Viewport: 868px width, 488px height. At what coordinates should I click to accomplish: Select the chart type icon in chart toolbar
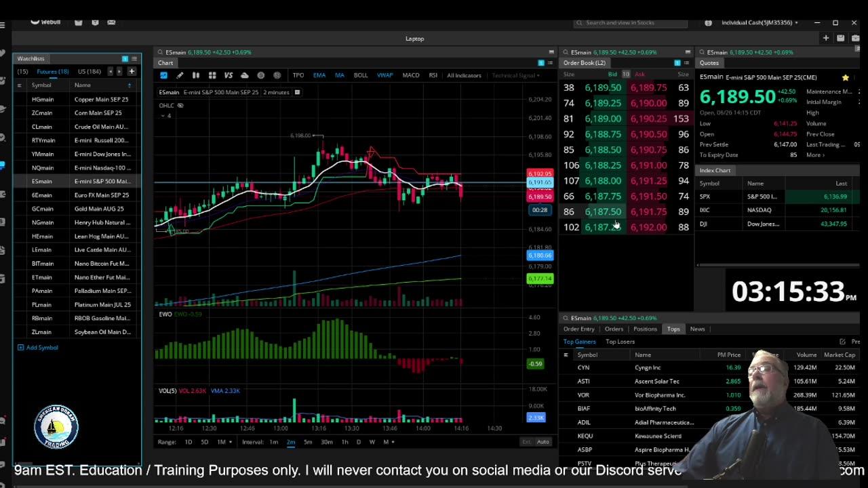pos(163,75)
